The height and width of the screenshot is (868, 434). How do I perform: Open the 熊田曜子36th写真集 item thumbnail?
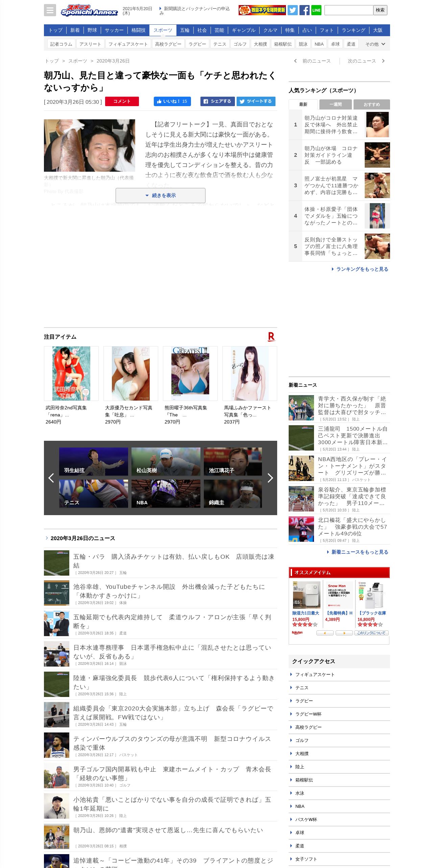(190, 373)
